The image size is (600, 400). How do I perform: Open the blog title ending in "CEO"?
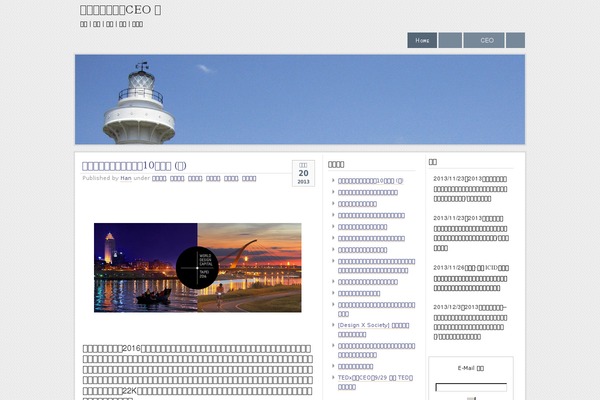coord(121,10)
